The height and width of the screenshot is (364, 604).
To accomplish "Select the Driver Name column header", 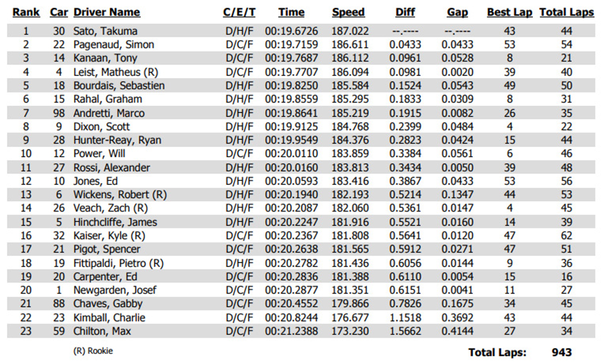I will tap(107, 13).
